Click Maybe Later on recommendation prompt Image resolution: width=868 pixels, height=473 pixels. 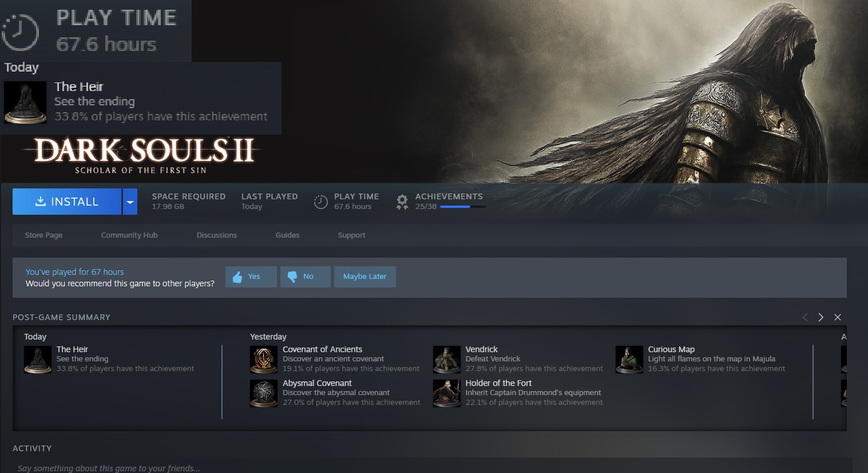click(x=365, y=277)
